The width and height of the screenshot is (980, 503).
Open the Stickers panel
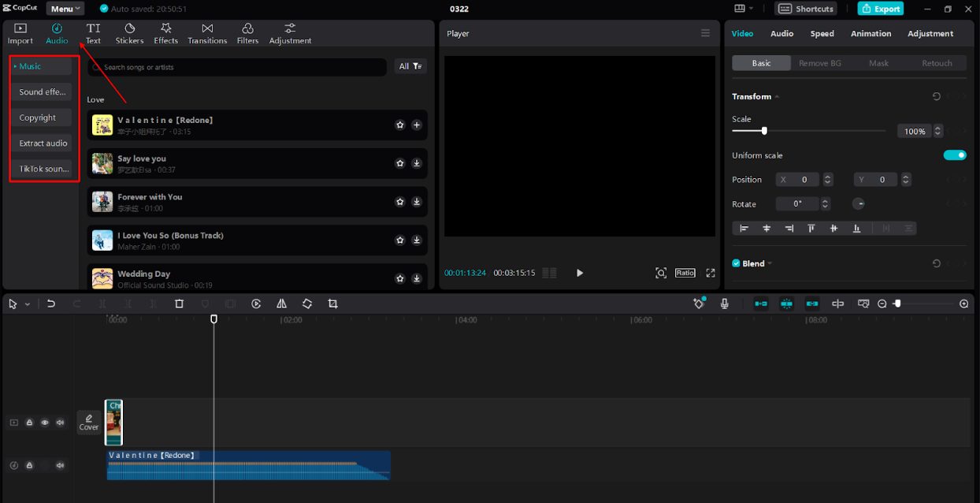[x=129, y=33]
